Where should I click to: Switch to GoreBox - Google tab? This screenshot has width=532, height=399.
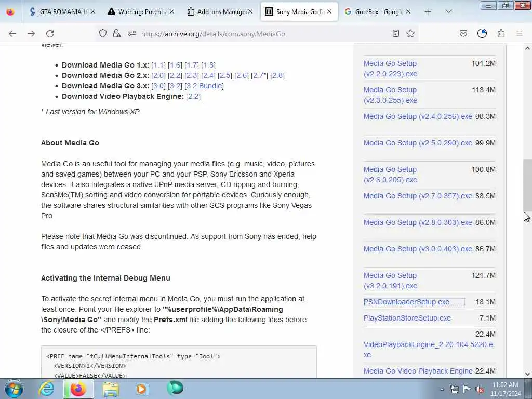coord(378,12)
